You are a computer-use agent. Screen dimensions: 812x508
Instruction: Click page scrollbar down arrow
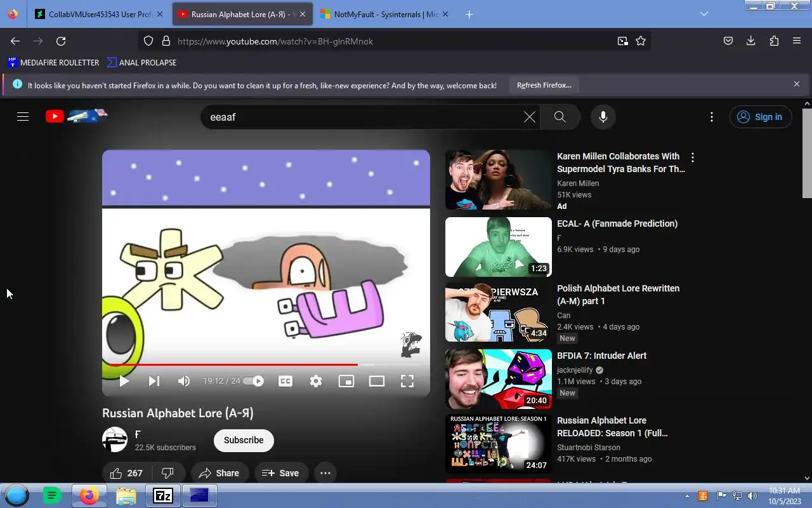(807, 478)
